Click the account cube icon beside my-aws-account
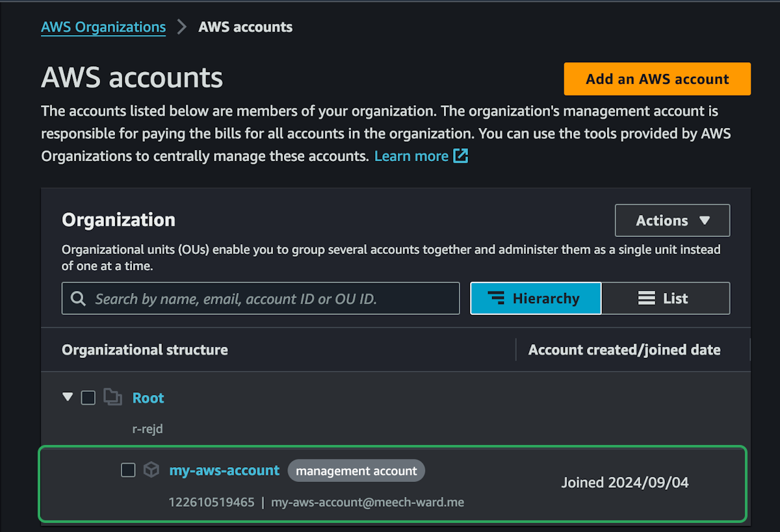The image size is (780, 532). click(x=151, y=470)
